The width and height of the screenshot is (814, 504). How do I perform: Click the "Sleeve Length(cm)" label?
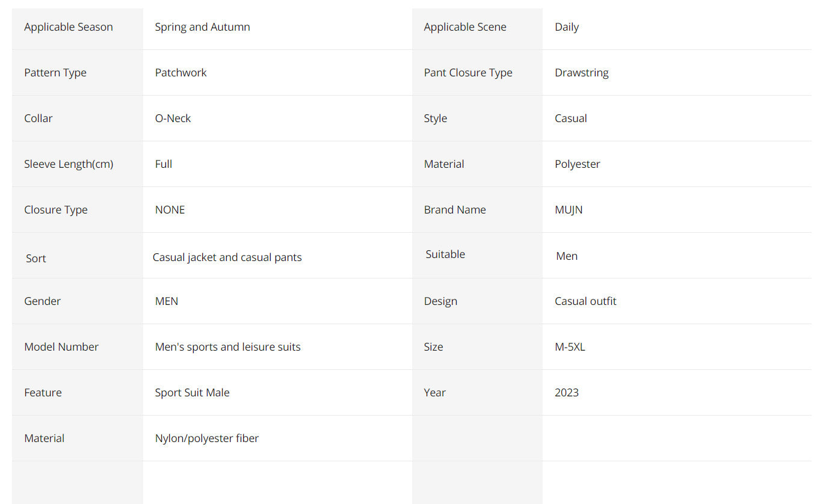[69, 164]
